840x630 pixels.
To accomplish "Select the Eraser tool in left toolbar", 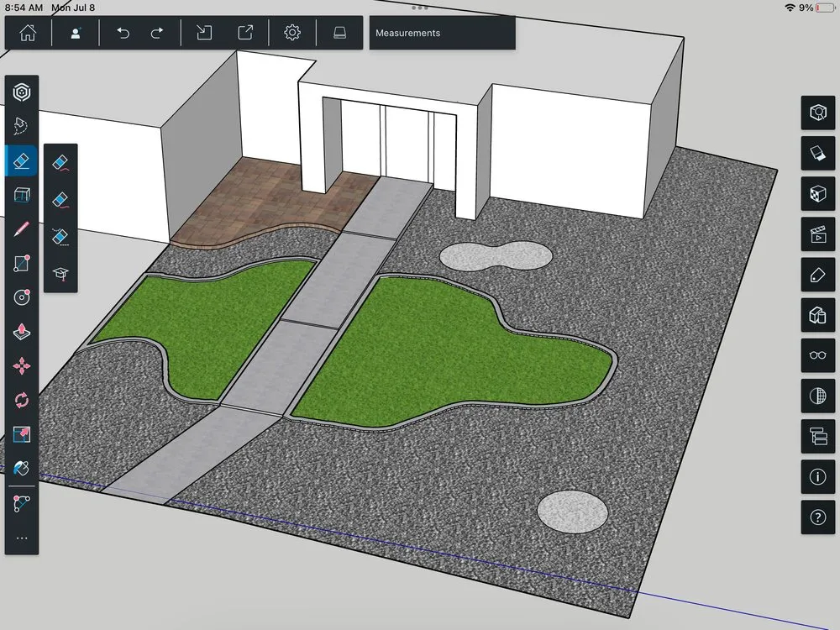I will pyautogui.click(x=22, y=160).
